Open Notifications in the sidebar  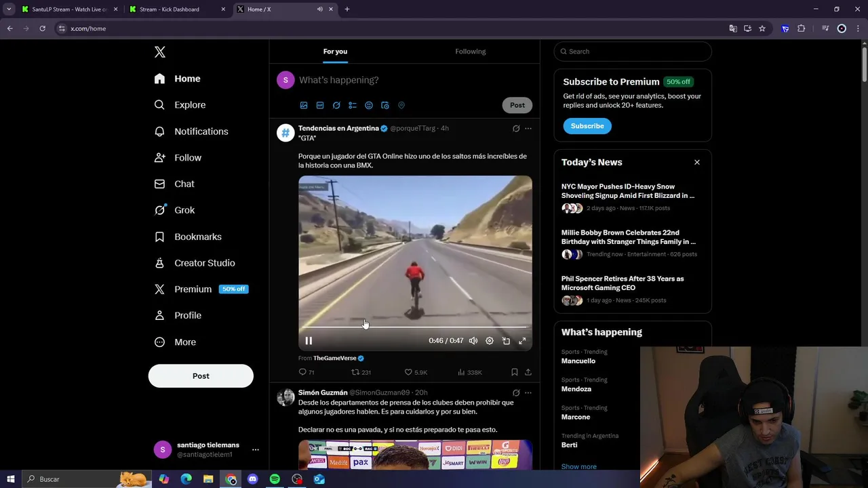tap(191, 131)
